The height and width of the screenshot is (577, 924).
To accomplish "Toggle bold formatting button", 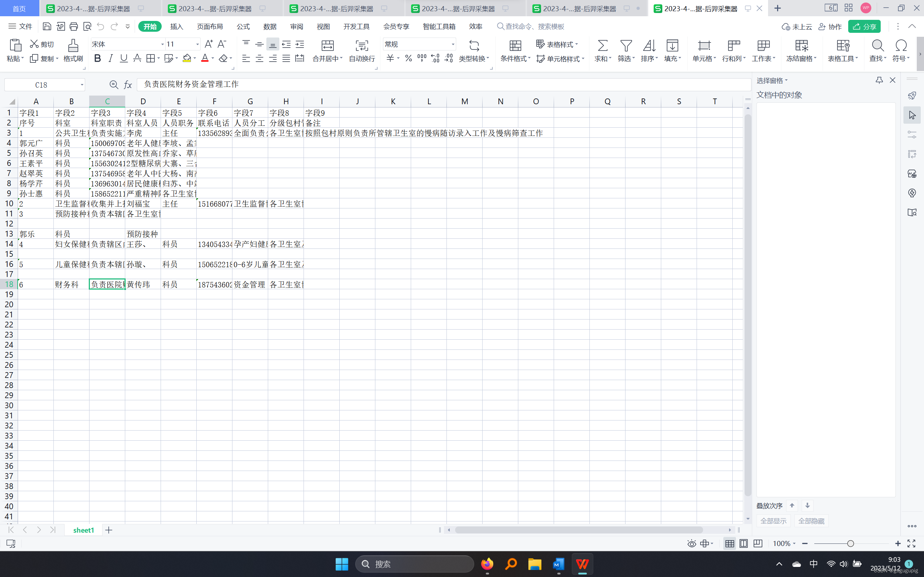I will click(x=97, y=58).
